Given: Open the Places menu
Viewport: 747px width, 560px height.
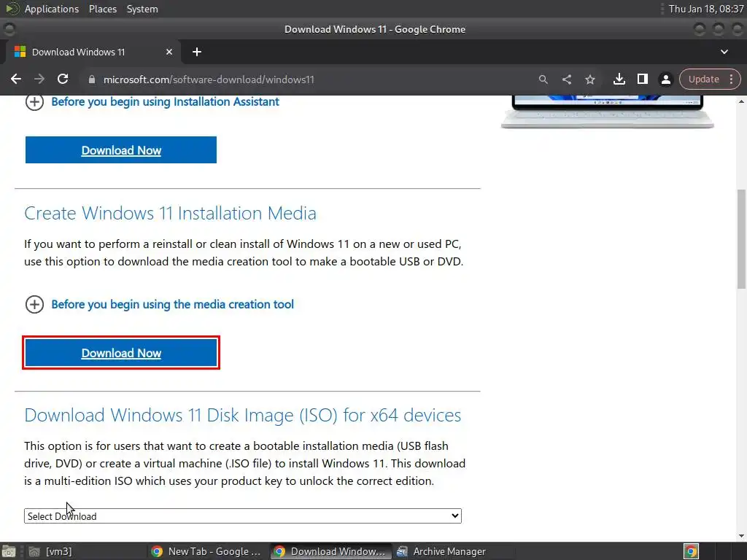Looking at the screenshot, I should click(x=102, y=9).
